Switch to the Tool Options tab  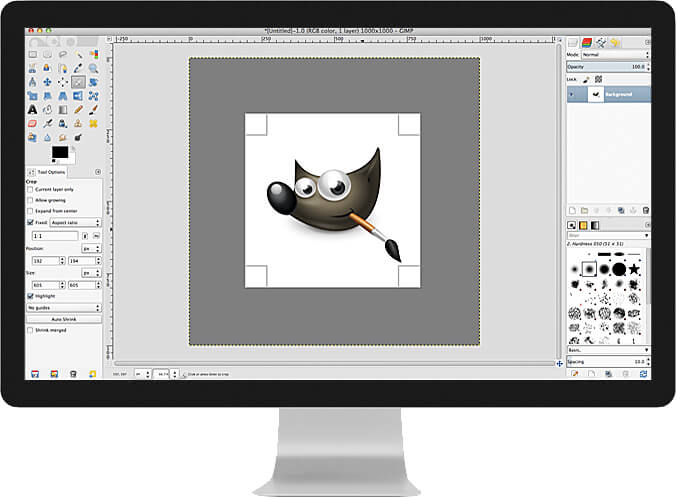click(x=47, y=172)
